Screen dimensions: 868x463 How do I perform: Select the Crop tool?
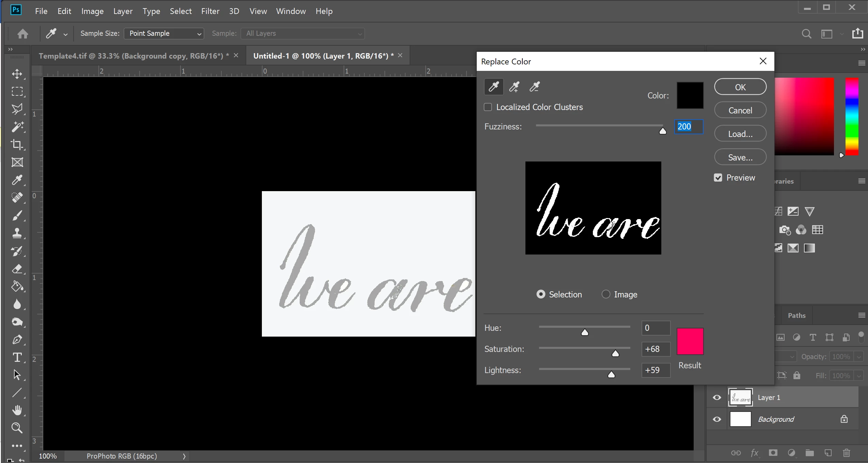[17, 144]
